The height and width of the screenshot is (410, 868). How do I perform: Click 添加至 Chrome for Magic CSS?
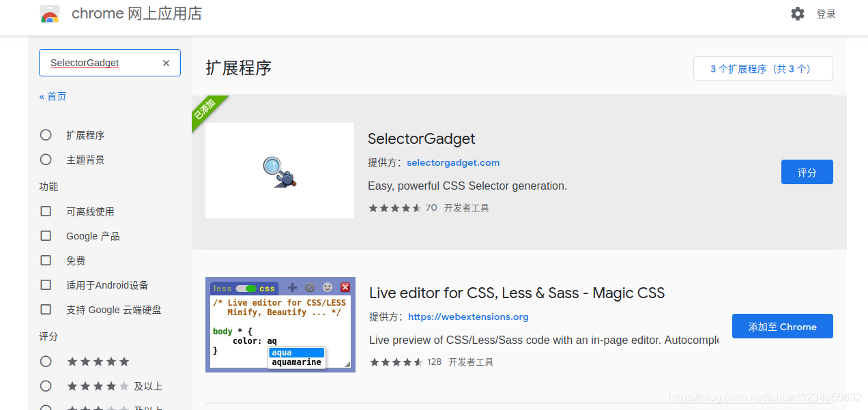point(783,326)
